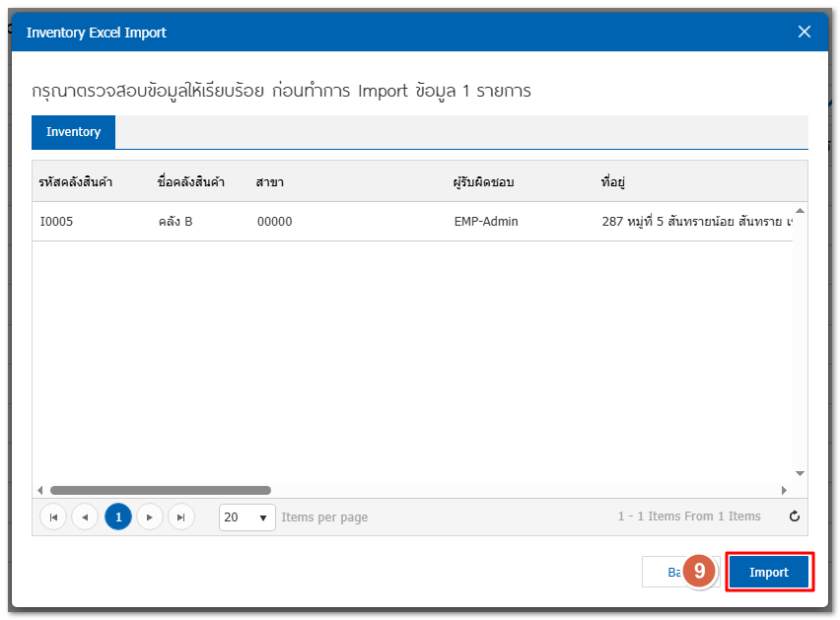Sort by the รหัสคลังสินค้า column header

point(76,182)
